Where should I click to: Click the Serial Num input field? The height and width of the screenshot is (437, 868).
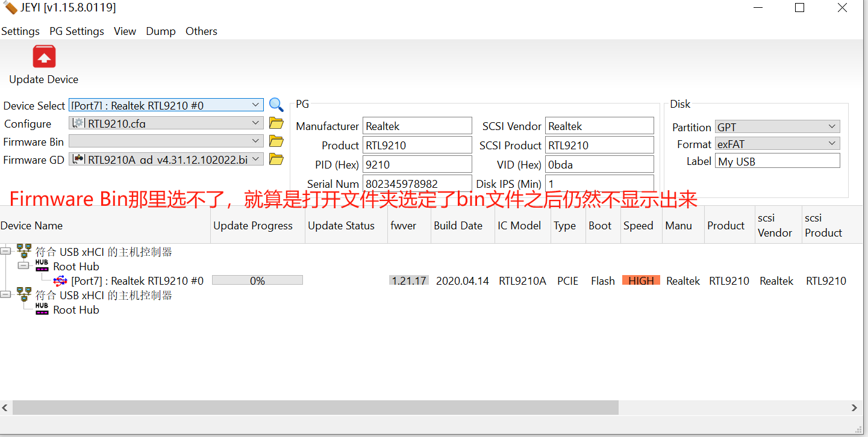(417, 184)
